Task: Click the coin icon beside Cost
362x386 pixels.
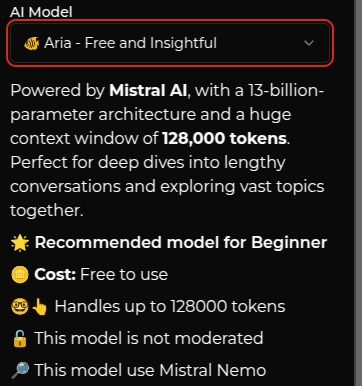Action: (20, 275)
